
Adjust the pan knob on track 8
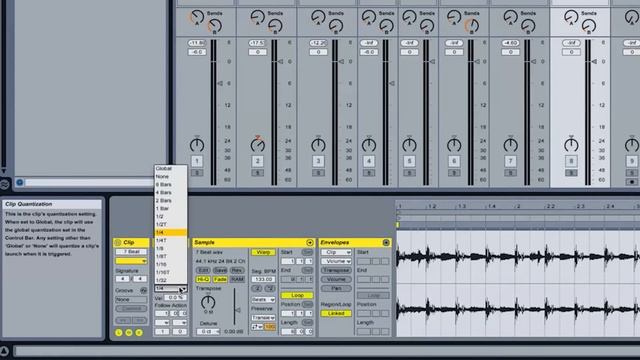tap(571, 145)
